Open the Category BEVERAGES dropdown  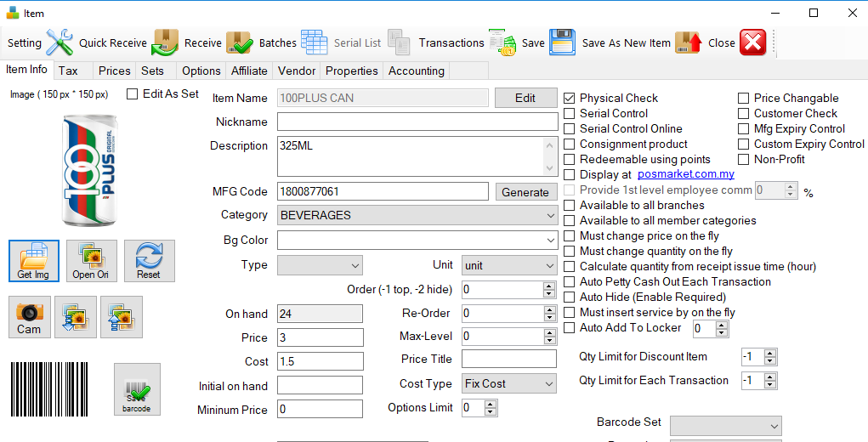pyautogui.click(x=417, y=215)
